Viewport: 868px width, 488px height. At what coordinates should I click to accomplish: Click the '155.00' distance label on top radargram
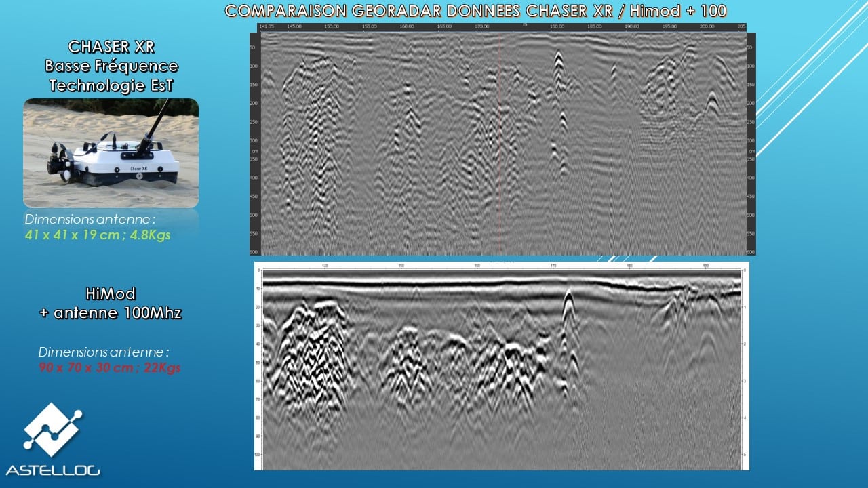(x=370, y=26)
